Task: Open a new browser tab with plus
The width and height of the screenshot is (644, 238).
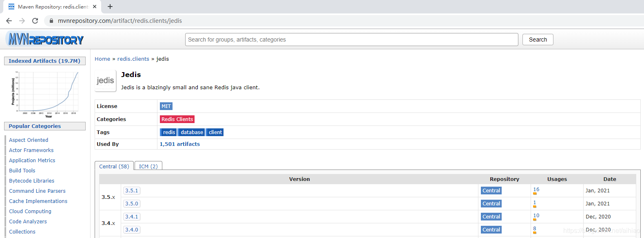Action: click(110, 7)
